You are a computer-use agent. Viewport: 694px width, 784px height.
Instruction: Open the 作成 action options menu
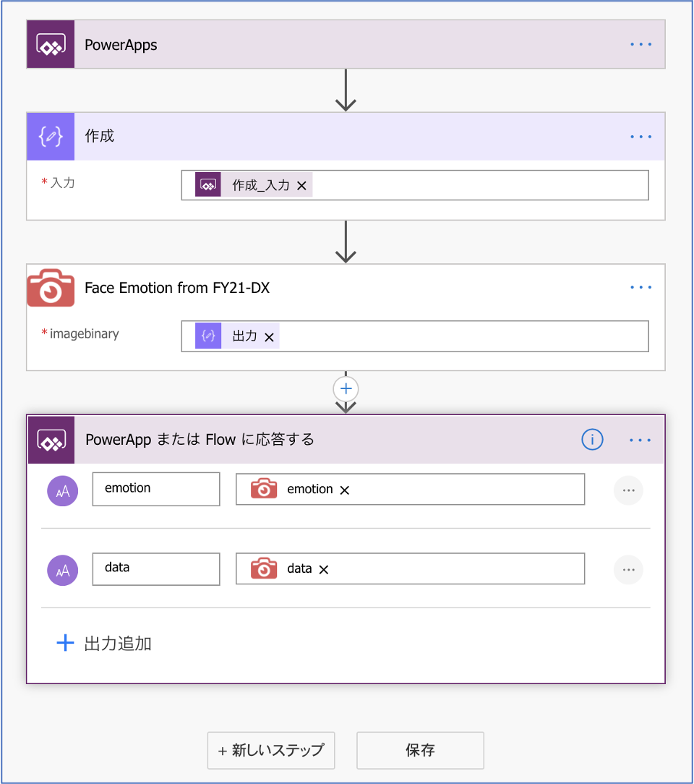pyautogui.click(x=641, y=137)
